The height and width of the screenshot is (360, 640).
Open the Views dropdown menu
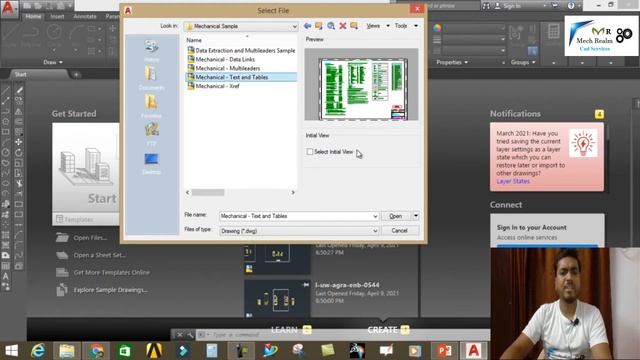pos(378,26)
